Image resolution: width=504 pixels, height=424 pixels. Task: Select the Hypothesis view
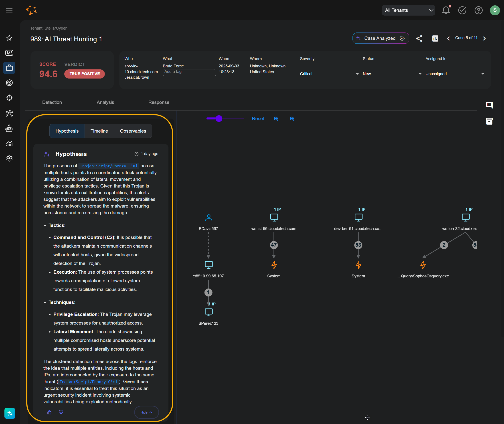[67, 131]
